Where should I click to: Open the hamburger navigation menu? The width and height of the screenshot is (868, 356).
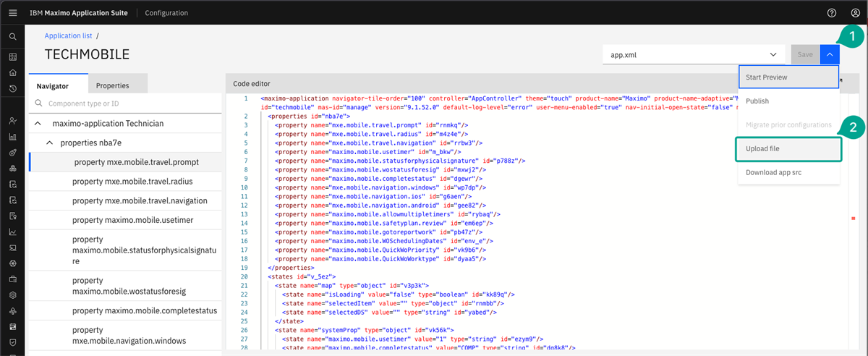[x=12, y=13]
